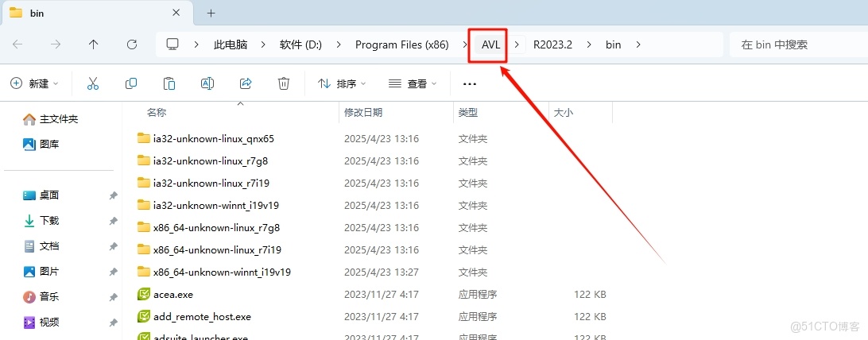
Task: Click pin icon next to 文档
Action: click(x=113, y=246)
